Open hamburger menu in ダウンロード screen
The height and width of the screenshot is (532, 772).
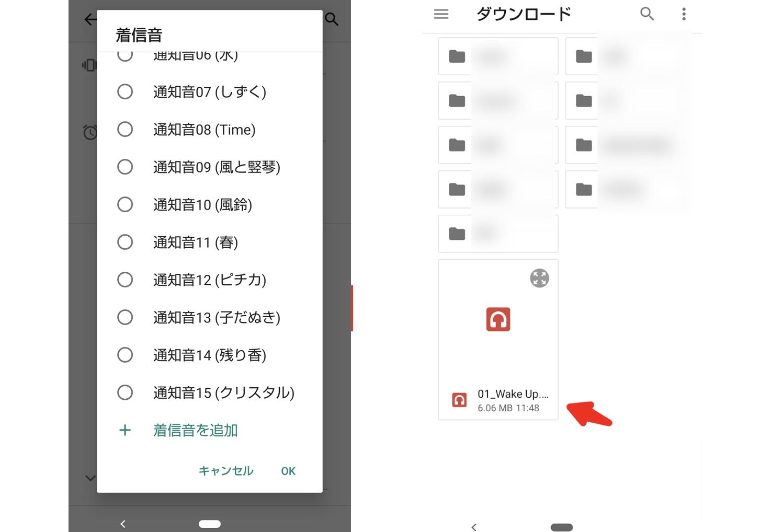pos(441,14)
